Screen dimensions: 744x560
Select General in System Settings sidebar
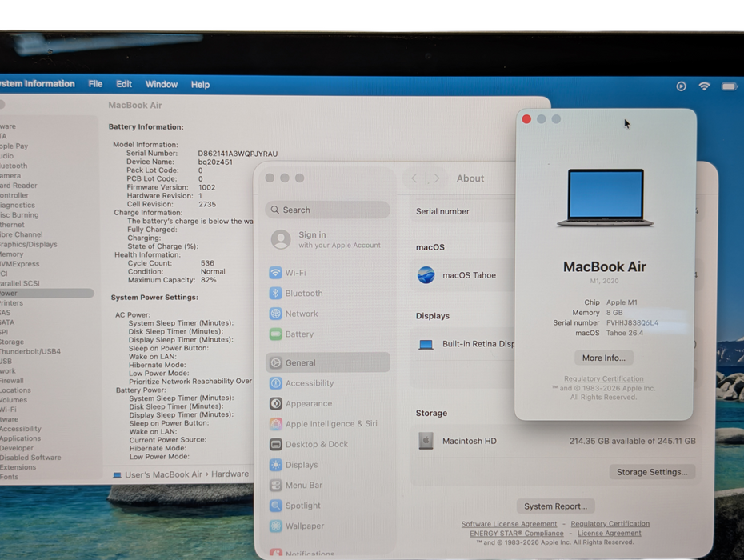pyautogui.click(x=327, y=362)
